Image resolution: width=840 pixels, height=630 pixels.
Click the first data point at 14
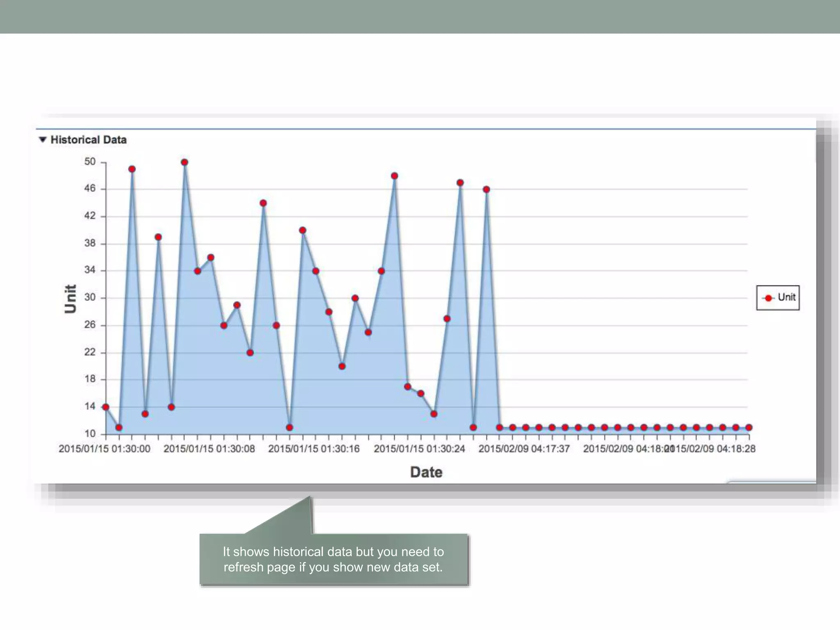[106, 407]
